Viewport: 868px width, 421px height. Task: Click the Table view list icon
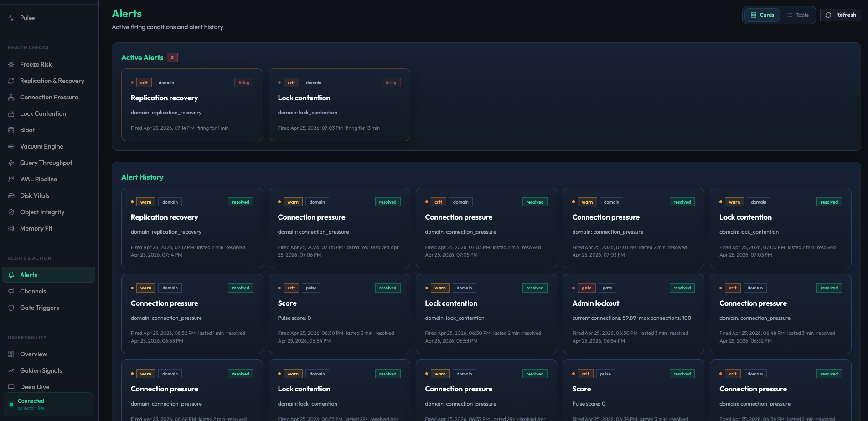[x=790, y=15]
